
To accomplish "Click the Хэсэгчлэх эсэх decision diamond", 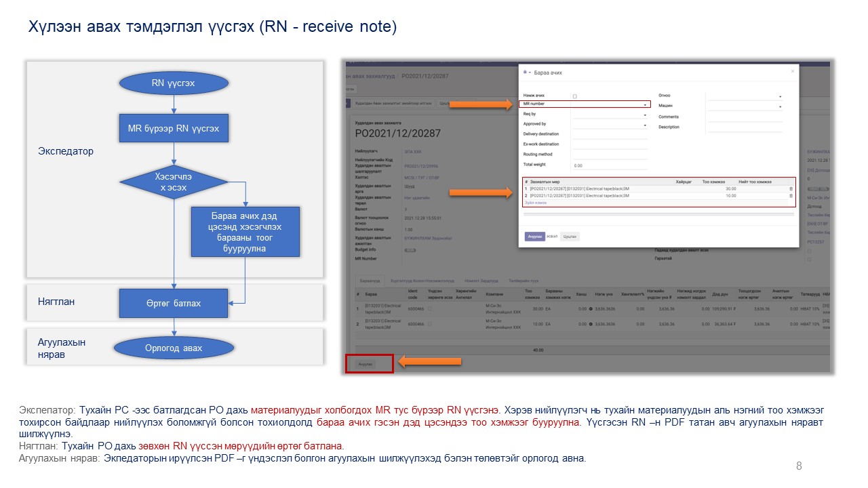I will [174, 182].
